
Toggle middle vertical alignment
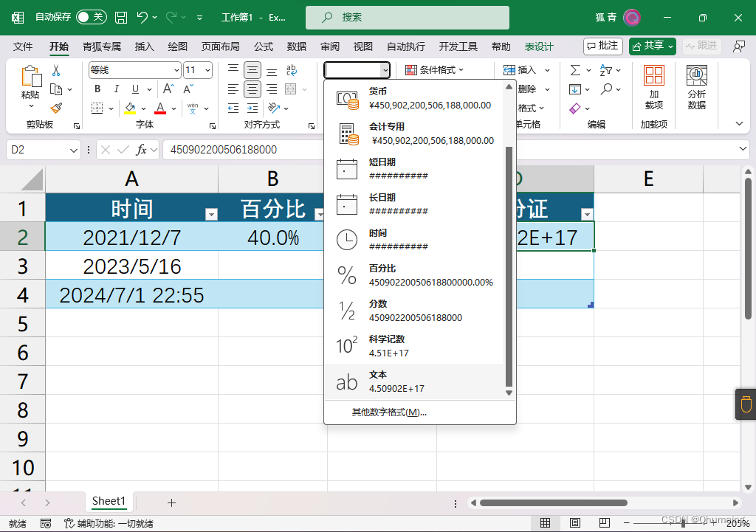coord(252,70)
